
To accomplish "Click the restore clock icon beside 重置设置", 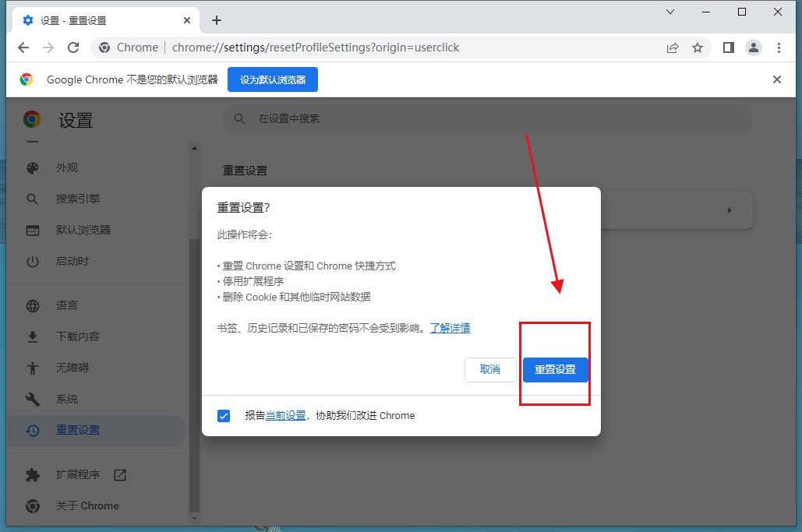I will click(x=32, y=430).
